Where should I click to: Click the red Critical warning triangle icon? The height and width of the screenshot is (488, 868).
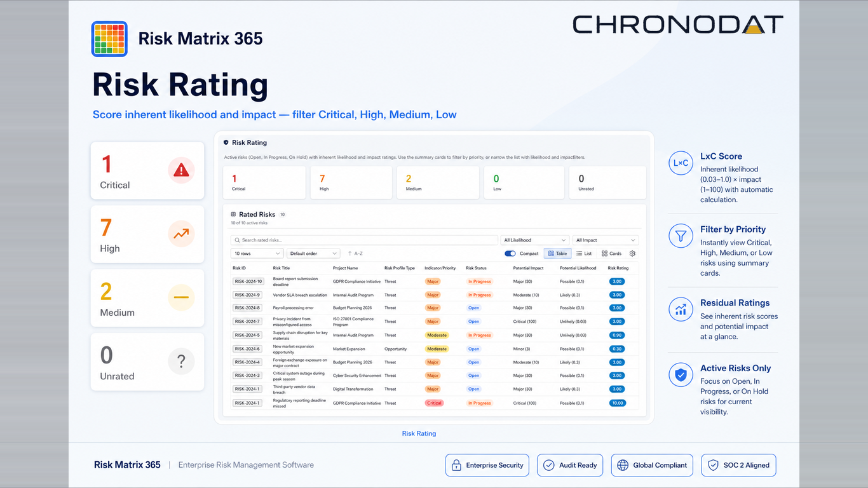tap(181, 170)
